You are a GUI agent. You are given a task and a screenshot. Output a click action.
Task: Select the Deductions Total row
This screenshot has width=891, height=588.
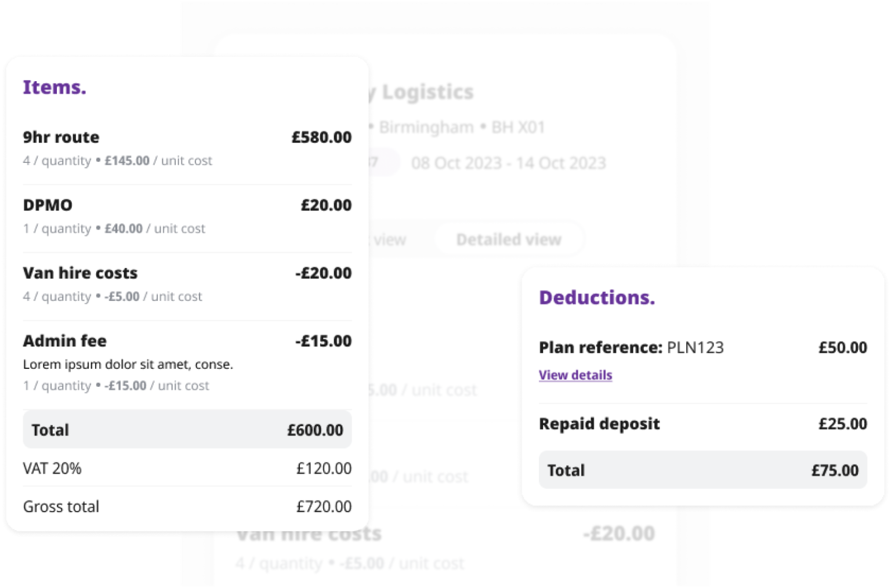(702, 470)
